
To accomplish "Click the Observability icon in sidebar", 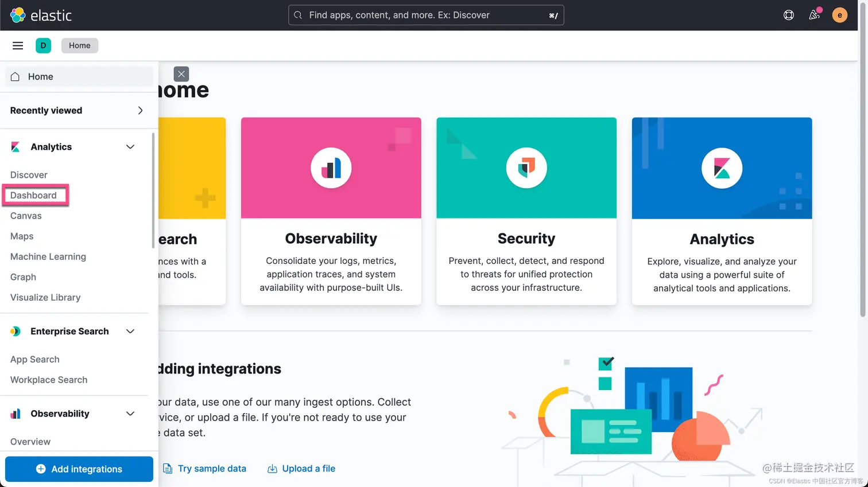I will tap(15, 414).
